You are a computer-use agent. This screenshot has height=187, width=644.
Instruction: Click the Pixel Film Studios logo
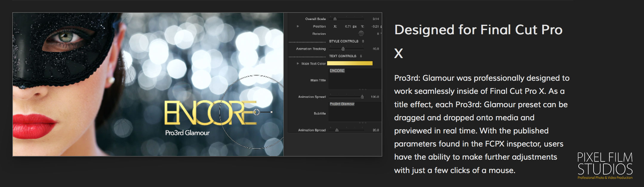pyautogui.click(x=605, y=166)
